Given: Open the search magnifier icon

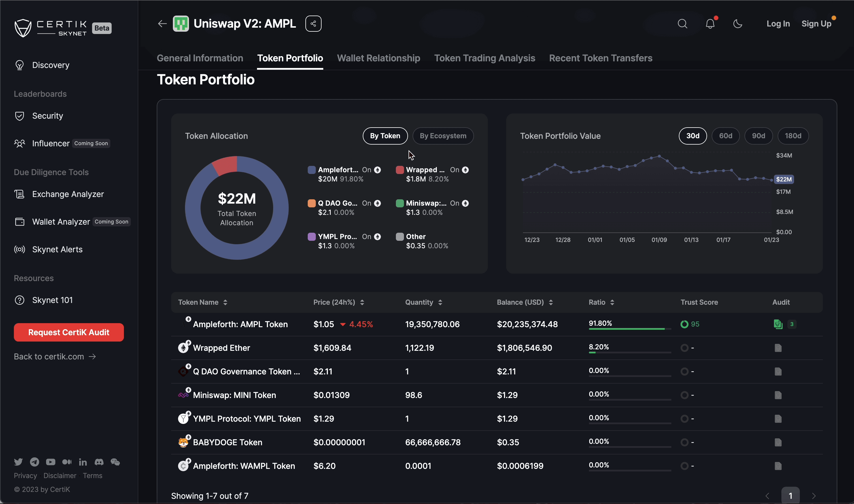Looking at the screenshot, I should (x=682, y=24).
